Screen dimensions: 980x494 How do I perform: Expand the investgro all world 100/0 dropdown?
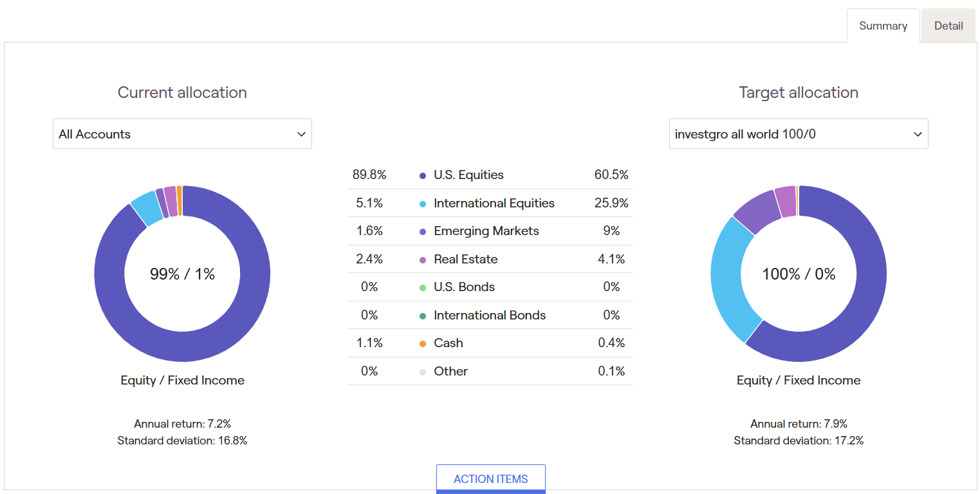click(799, 134)
